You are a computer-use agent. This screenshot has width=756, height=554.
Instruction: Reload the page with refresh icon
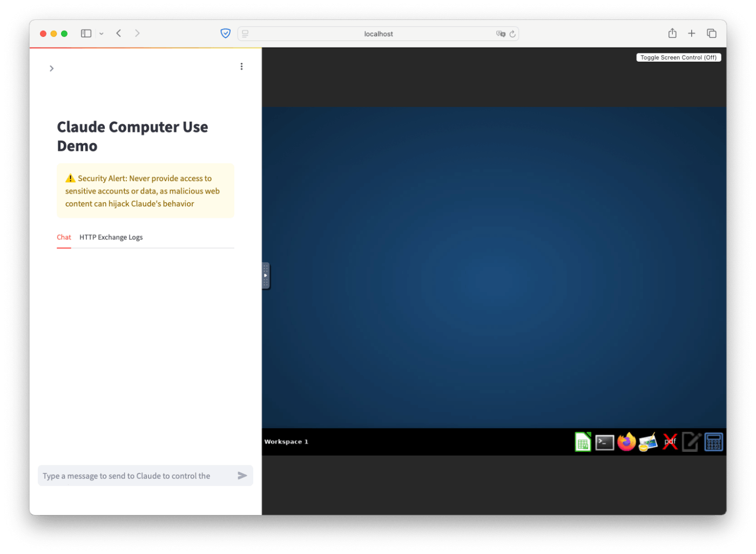pos(512,34)
